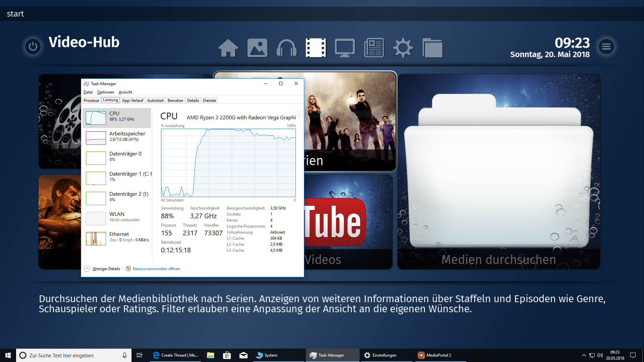Switch to the Prozesse tab
The image size is (644, 362).
point(91,101)
